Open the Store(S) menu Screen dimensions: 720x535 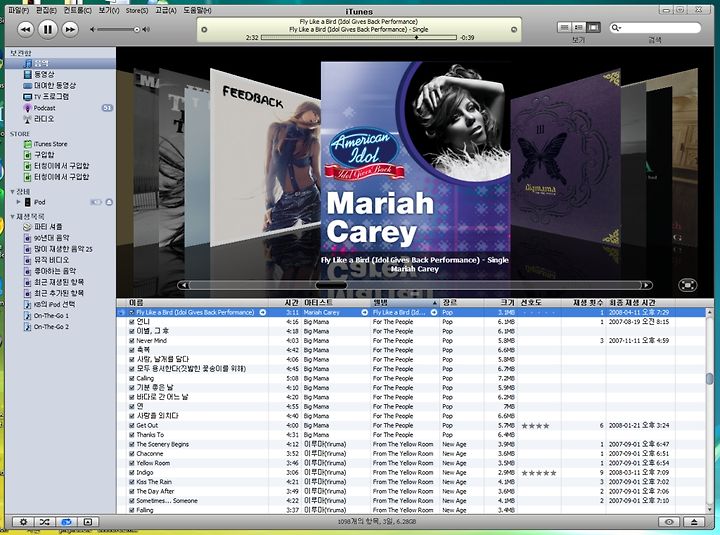137,10
